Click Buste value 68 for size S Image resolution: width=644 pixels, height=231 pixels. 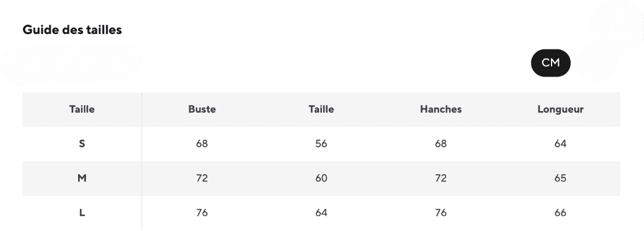202,144
